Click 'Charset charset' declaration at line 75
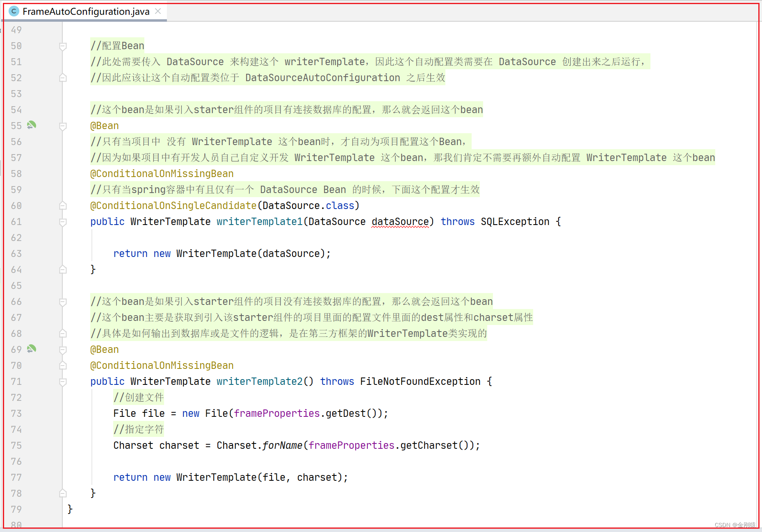Image resolution: width=762 pixels, height=532 pixels. pos(156,446)
